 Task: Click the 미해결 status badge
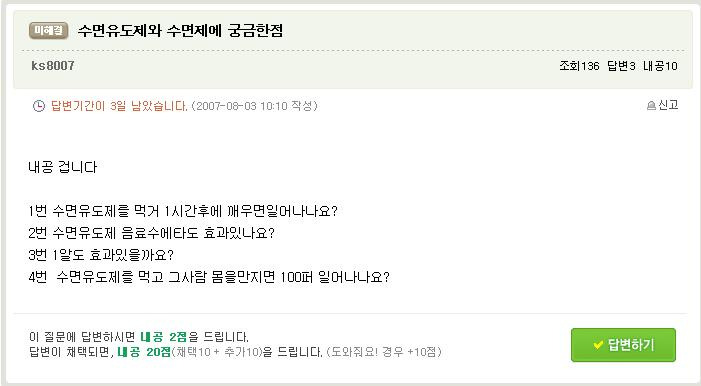[49, 30]
